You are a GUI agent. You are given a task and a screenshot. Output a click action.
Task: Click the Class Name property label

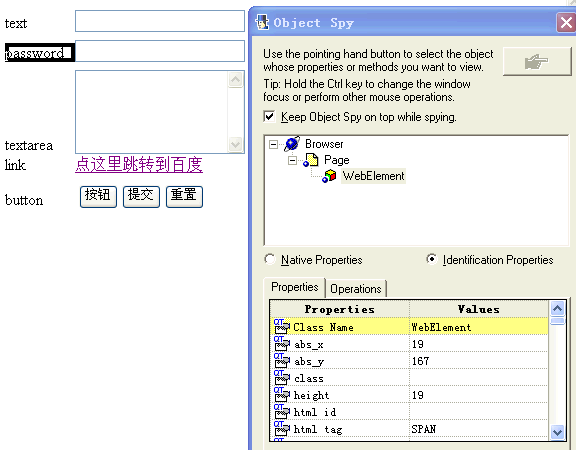(323, 327)
